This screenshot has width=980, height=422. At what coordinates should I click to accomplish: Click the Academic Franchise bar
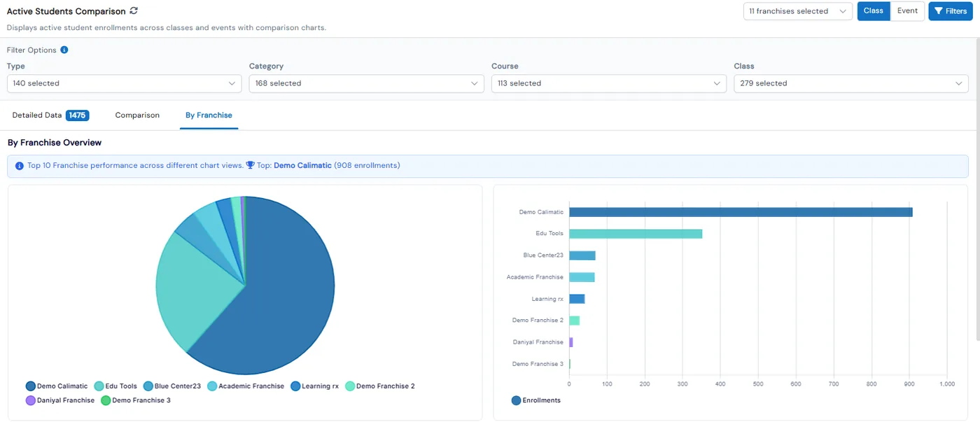click(x=582, y=277)
